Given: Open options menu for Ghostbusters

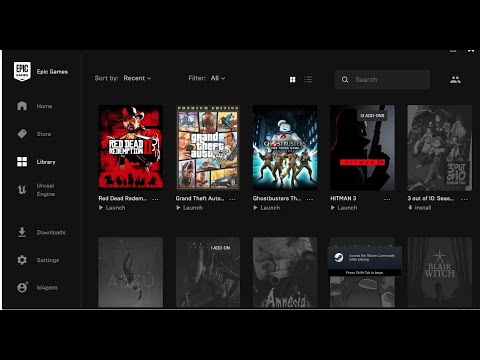Looking at the screenshot, I should pos(310,199).
